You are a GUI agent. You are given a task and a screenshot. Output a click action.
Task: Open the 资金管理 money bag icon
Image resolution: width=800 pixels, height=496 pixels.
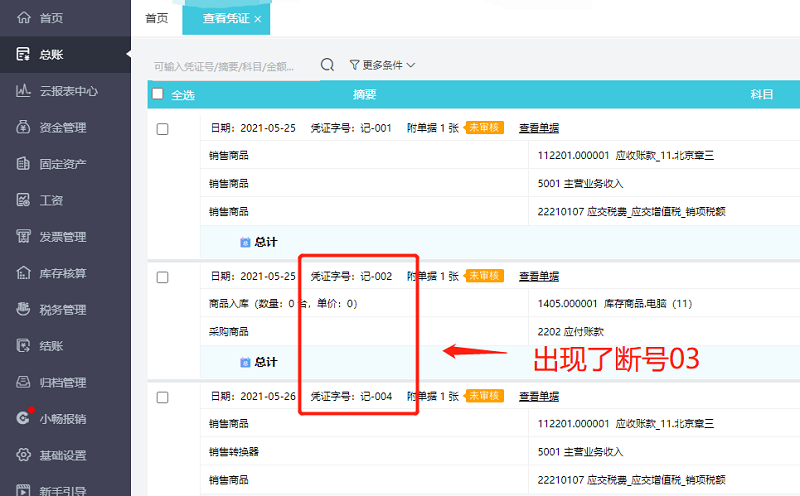pyautogui.click(x=23, y=127)
